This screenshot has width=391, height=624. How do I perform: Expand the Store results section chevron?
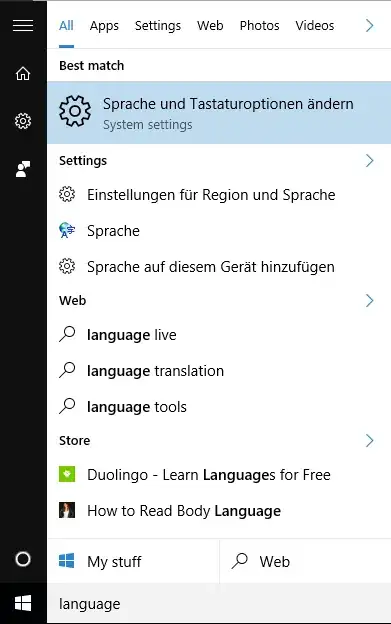(370, 441)
